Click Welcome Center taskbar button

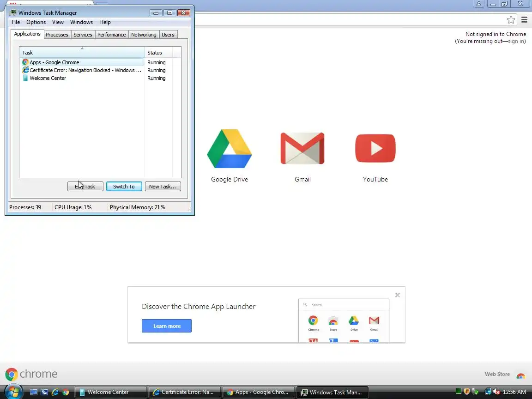111,392
